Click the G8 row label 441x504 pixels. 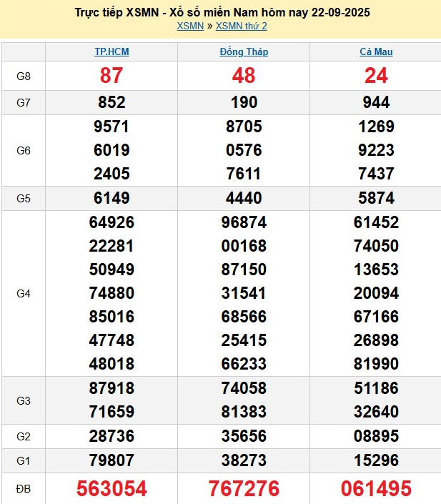pos(23,76)
